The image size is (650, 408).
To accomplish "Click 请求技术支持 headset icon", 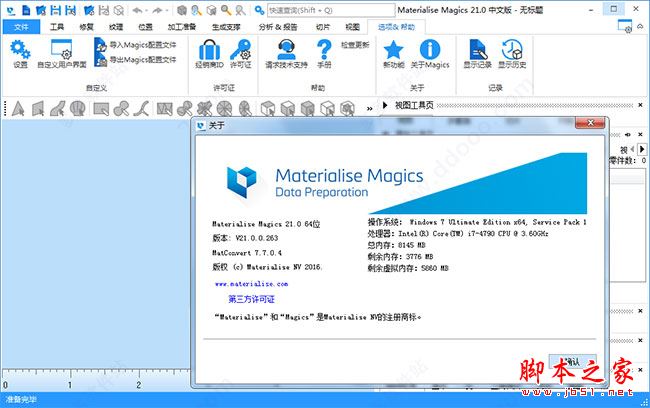I will pyautogui.click(x=286, y=50).
